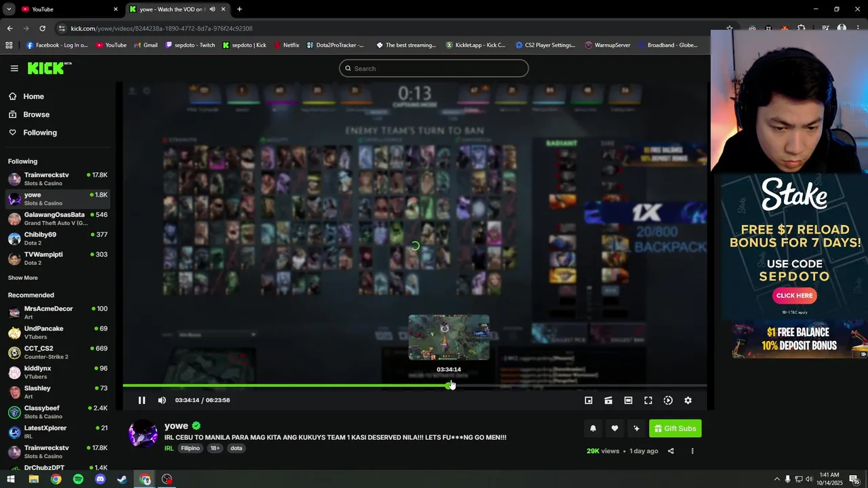Viewport: 868px width, 488px height.
Task: Click the address bar URL
Action: click(161, 28)
